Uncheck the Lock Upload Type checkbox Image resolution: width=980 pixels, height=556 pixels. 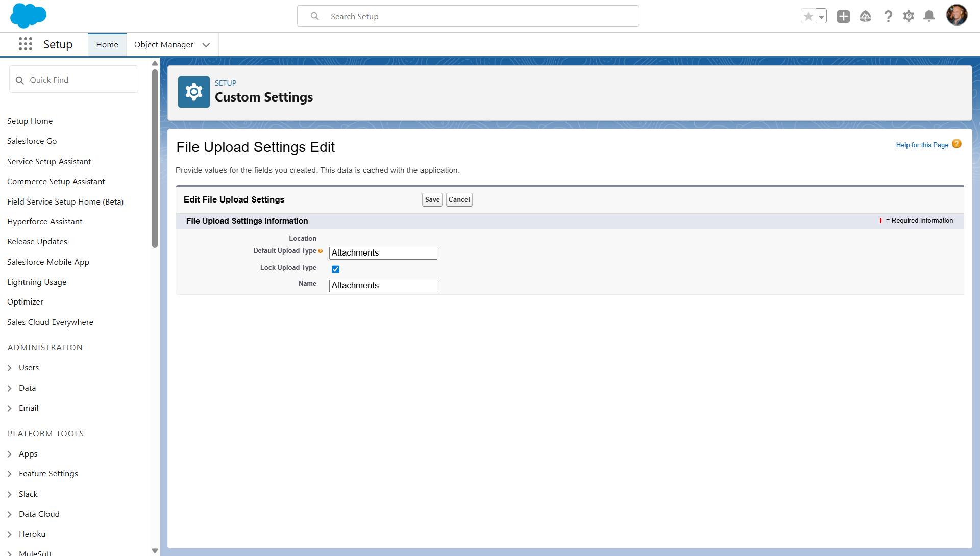(x=335, y=269)
